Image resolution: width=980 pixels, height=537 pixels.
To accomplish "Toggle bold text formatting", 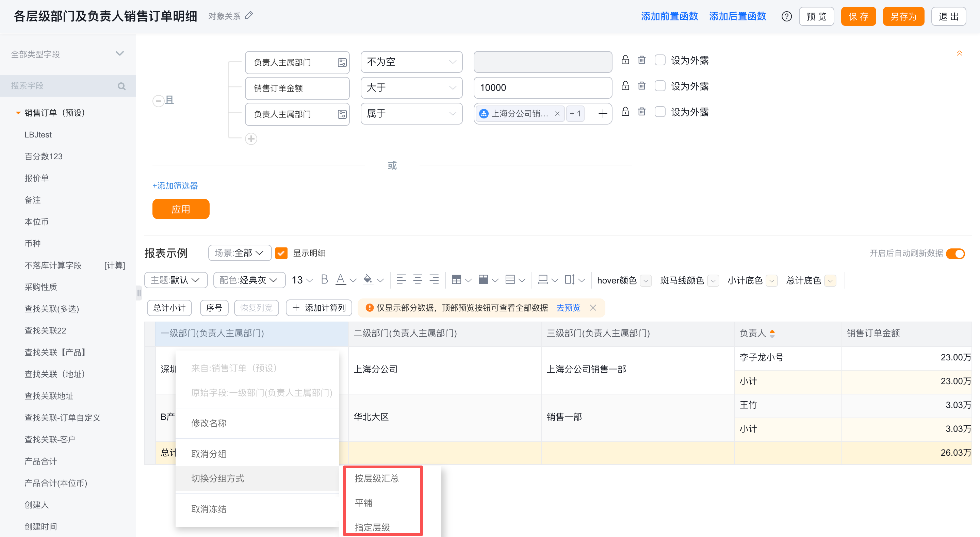I will pyautogui.click(x=324, y=280).
